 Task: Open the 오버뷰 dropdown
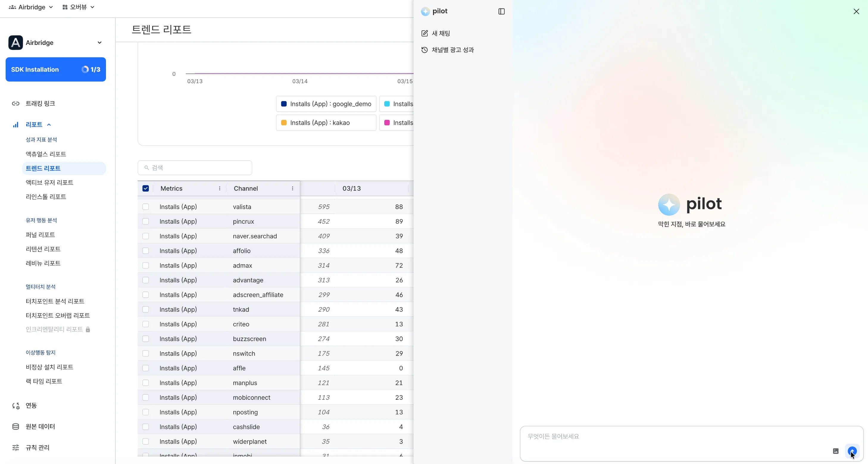[x=79, y=7]
